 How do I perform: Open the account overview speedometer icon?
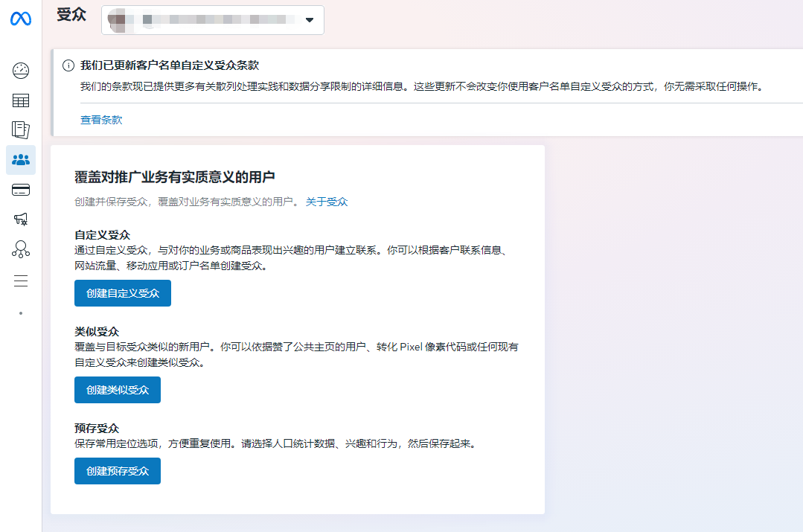pos(20,70)
